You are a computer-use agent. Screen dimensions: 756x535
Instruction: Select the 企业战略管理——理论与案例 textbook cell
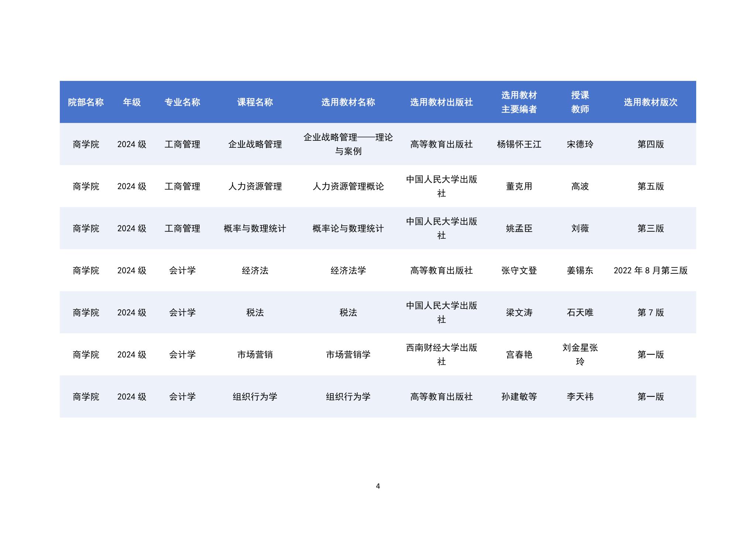[348, 144]
